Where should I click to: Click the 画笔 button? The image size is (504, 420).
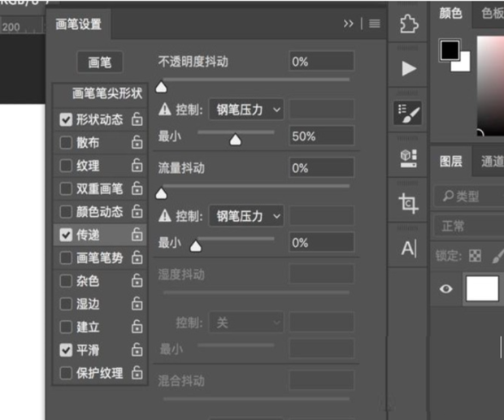pos(100,62)
